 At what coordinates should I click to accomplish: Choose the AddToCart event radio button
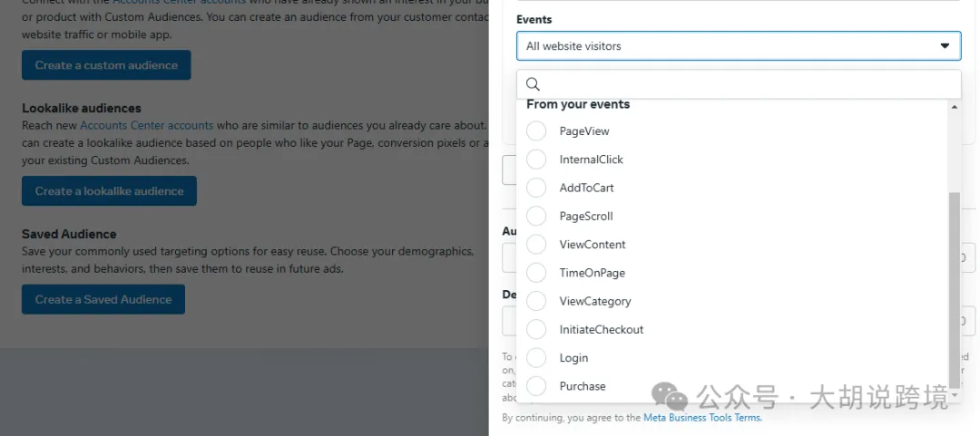click(536, 188)
